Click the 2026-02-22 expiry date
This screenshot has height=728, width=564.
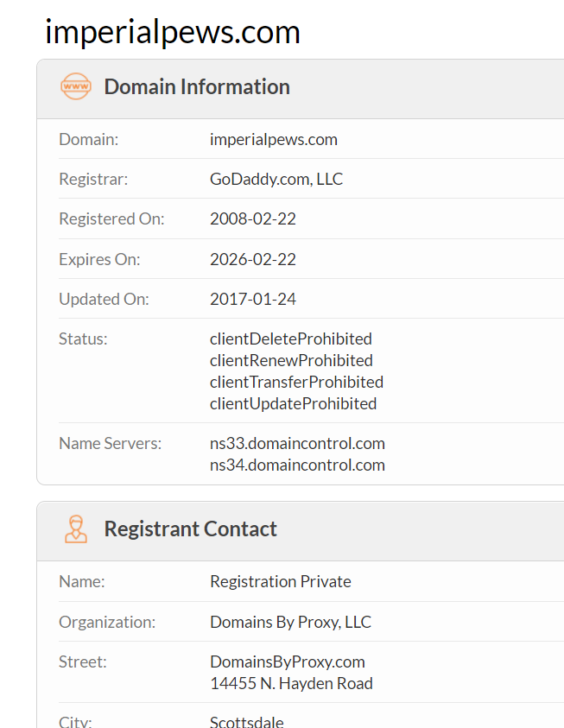tap(252, 259)
